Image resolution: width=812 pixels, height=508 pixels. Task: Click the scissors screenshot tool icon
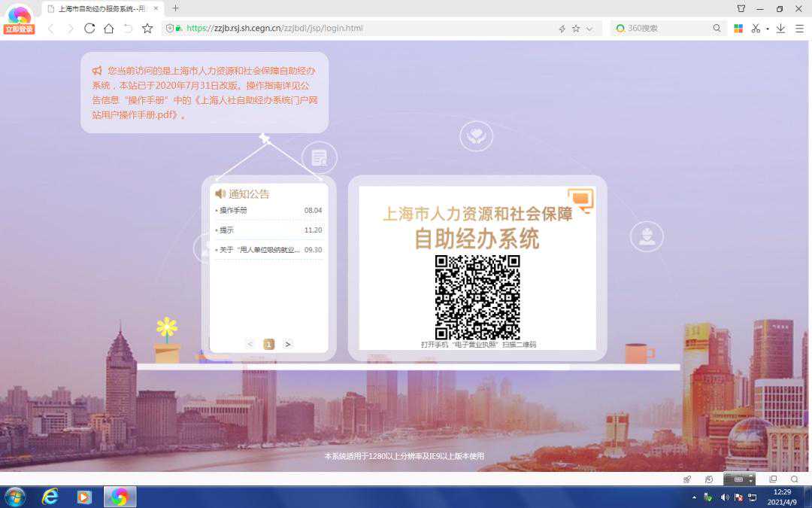[x=756, y=29]
